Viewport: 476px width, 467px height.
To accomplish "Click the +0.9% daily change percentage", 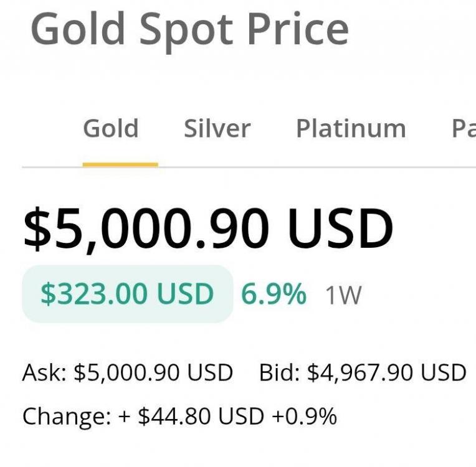I will tap(305, 416).
